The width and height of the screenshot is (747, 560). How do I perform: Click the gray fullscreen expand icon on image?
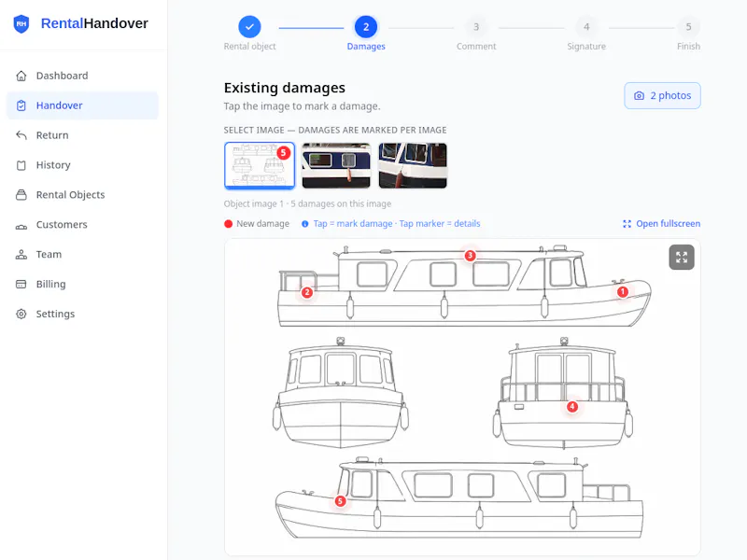coord(682,258)
